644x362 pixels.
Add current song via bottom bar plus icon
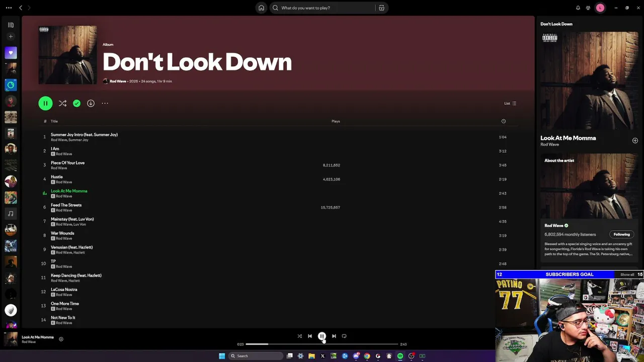click(61, 339)
